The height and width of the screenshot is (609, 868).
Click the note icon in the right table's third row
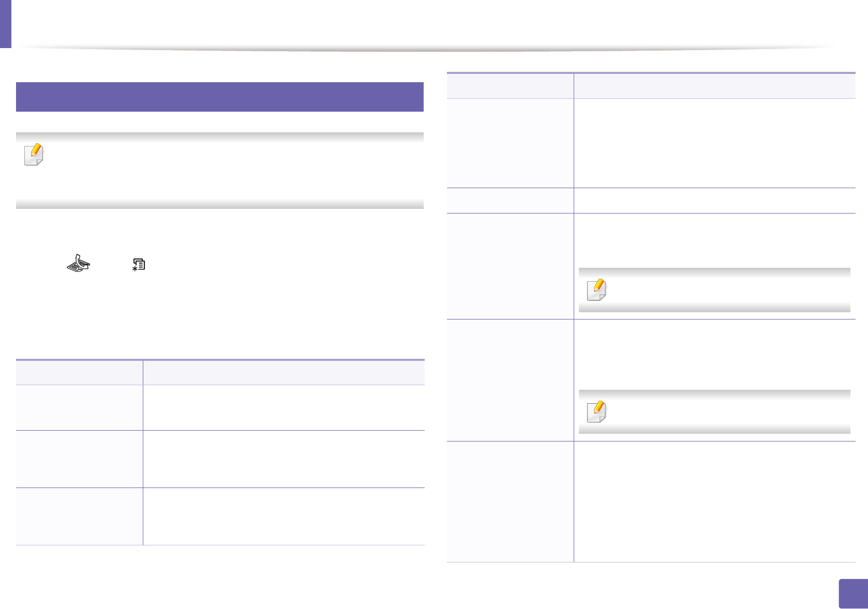click(x=596, y=290)
